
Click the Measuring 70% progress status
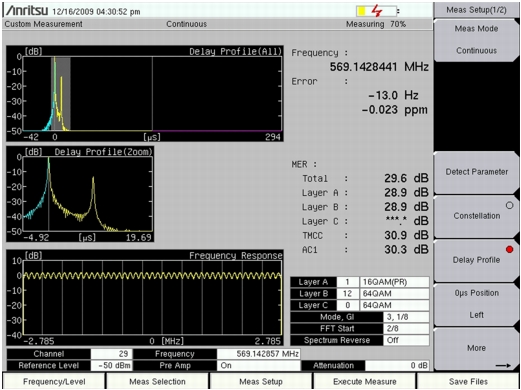(x=376, y=24)
